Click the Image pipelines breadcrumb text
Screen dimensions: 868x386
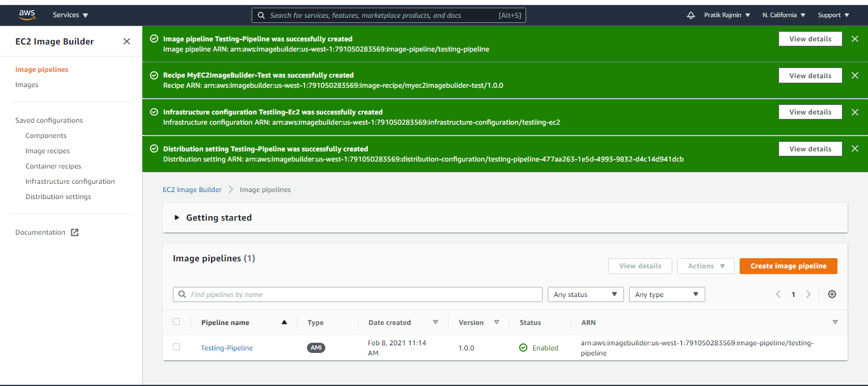coord(265,190)
